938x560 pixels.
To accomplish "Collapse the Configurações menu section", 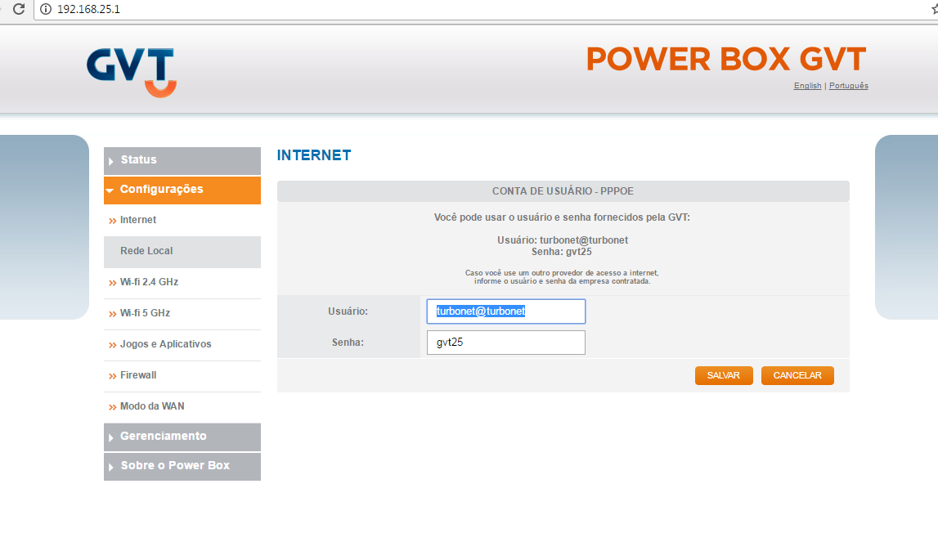I will 182,190.
